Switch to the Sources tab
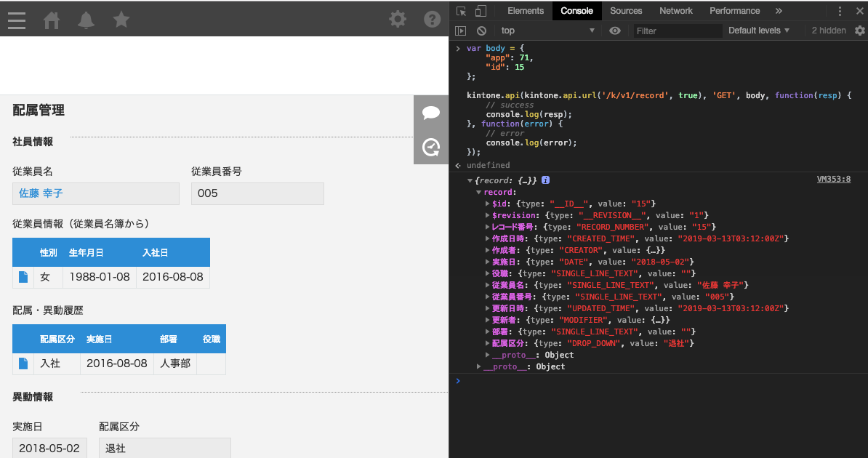The height and width of the screenshot is (458, 868). pyautogui.click(x=626, y=11)
